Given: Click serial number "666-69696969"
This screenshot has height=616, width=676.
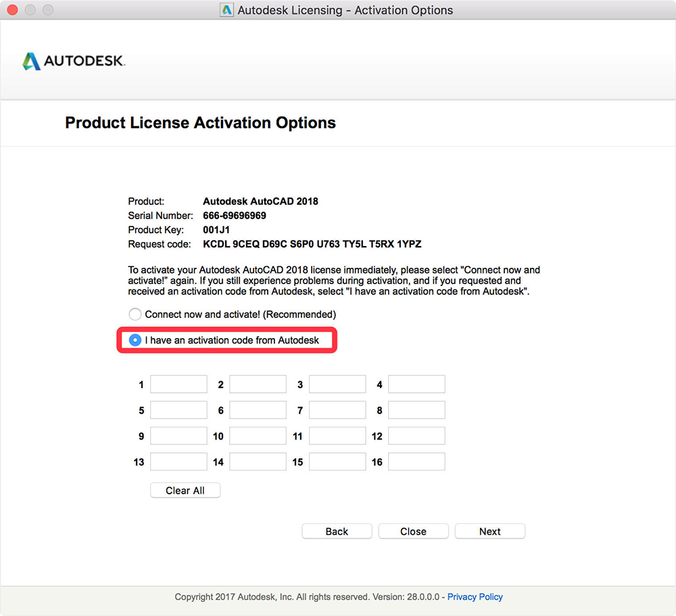Looking at the screenshot, I should coord(235,216).
